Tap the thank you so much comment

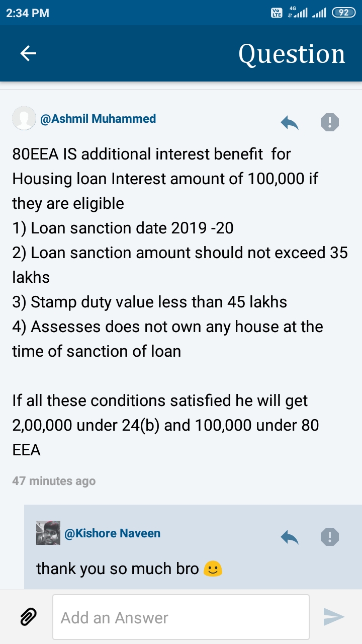click(x=118, y=569)
